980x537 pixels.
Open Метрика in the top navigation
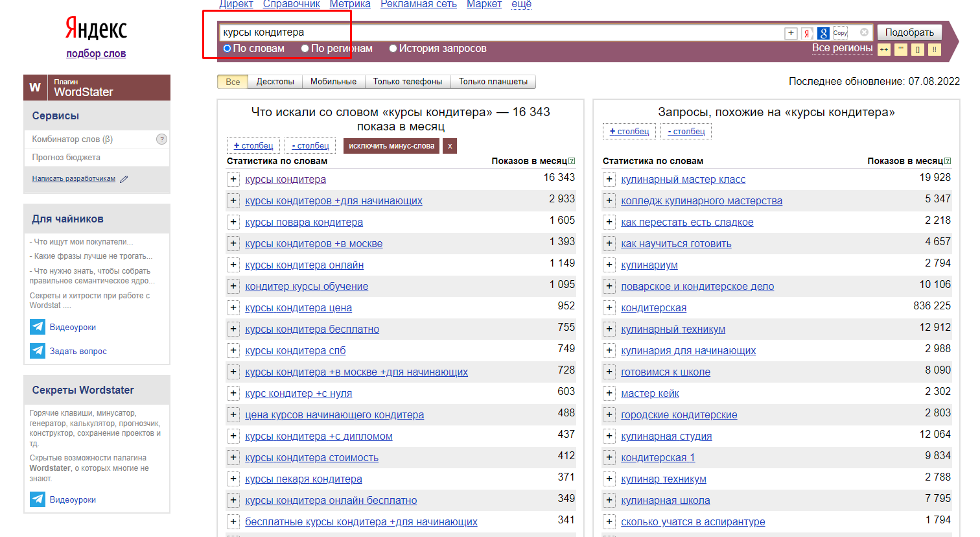click(x=350, y=4)
